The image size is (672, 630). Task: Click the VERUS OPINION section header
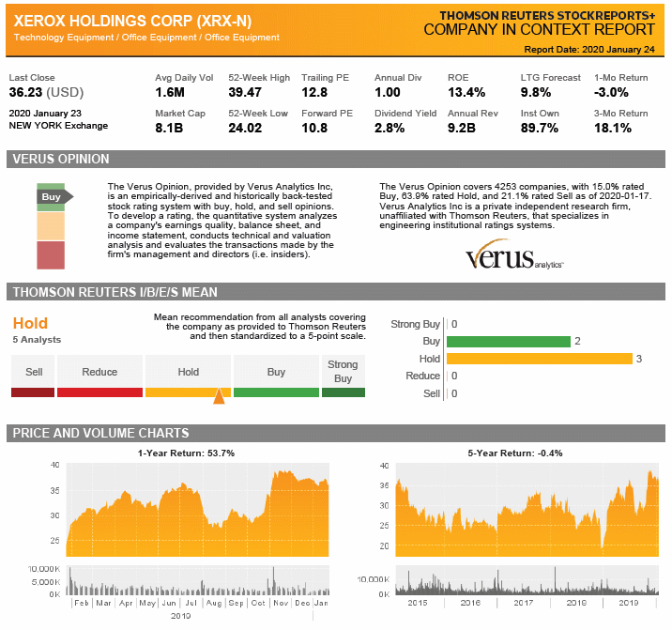click(x=336, y=159)
